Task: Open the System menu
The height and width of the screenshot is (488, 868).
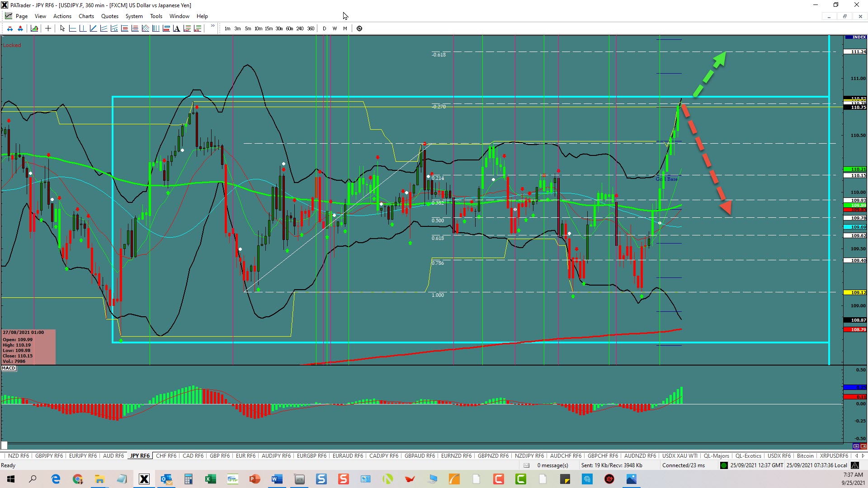Action: pos(134,16)
